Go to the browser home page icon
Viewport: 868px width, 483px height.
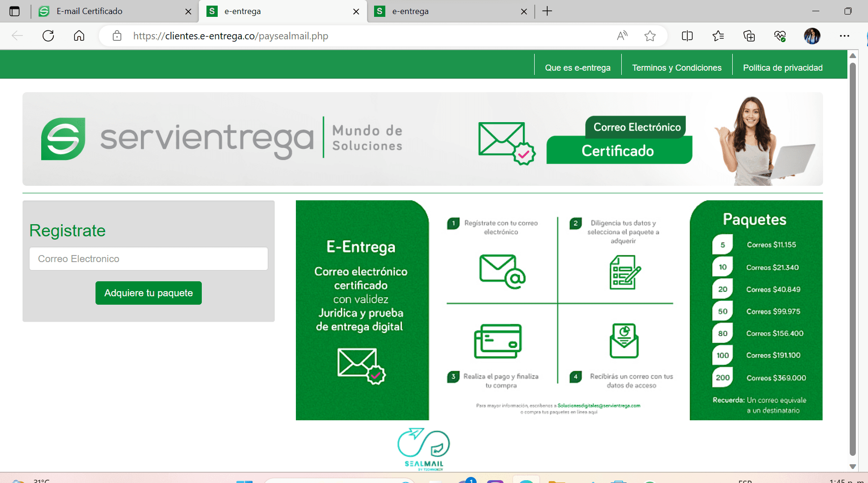[79, 36]
